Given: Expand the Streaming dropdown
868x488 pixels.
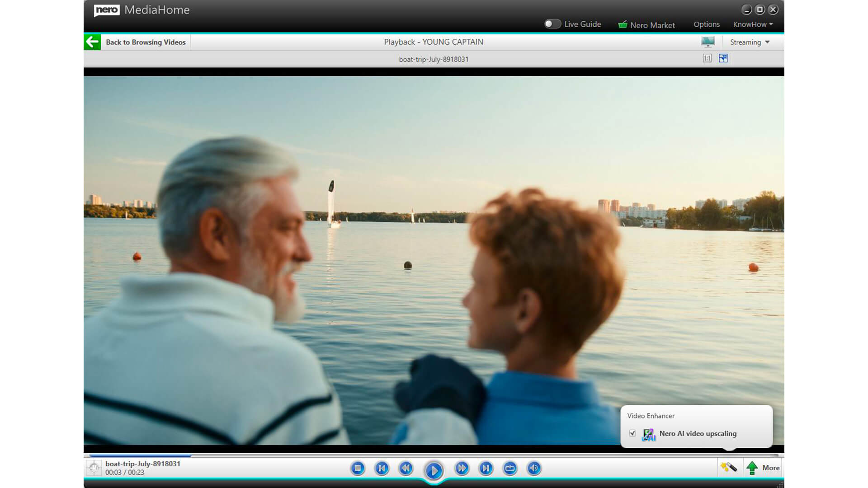Looking at the screenshot, I should pyautogui.click(x=750, y=42).
